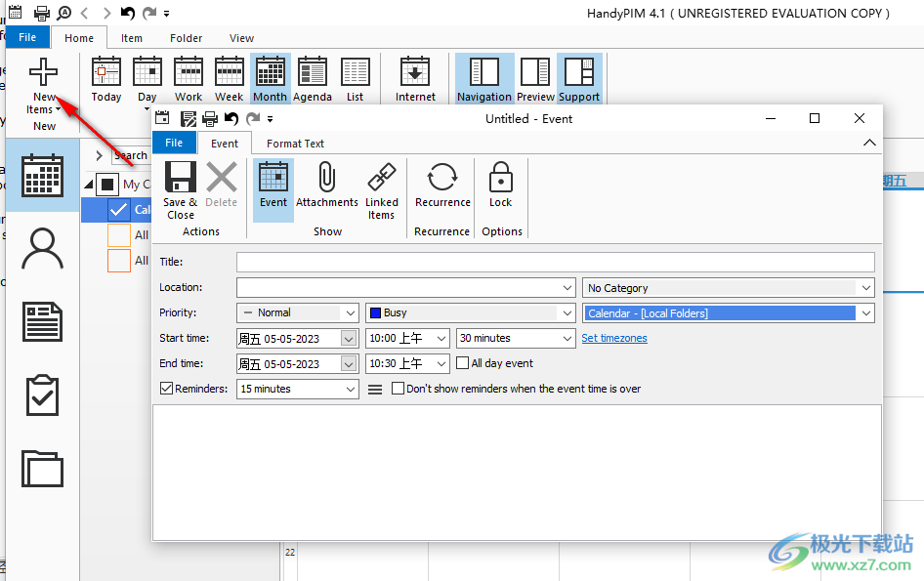Switch to Week view
The width and height of the screenshot is (924, 581).
coord(229,79)
